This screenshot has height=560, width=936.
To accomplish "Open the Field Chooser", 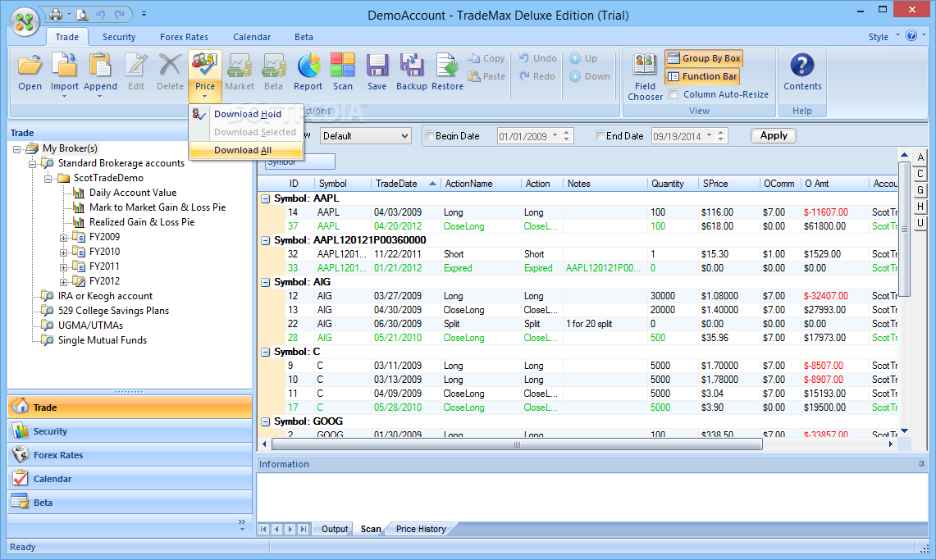I will pos(645,76).
